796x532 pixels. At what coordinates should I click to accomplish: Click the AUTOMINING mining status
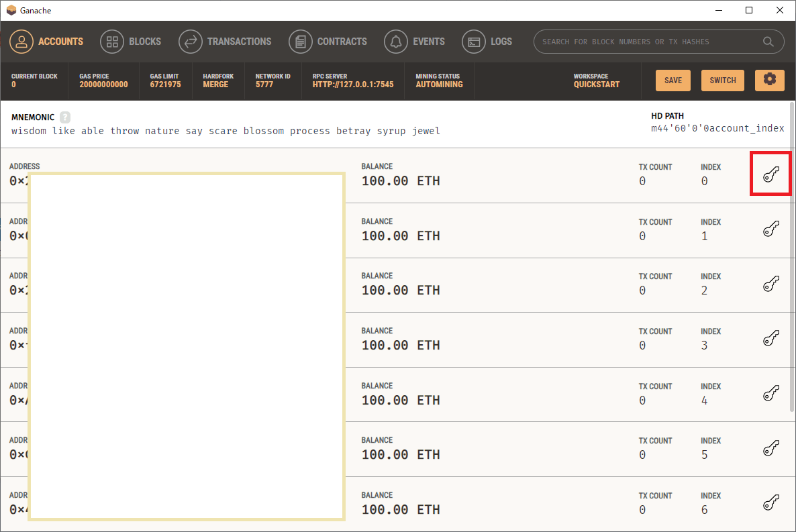439,85
